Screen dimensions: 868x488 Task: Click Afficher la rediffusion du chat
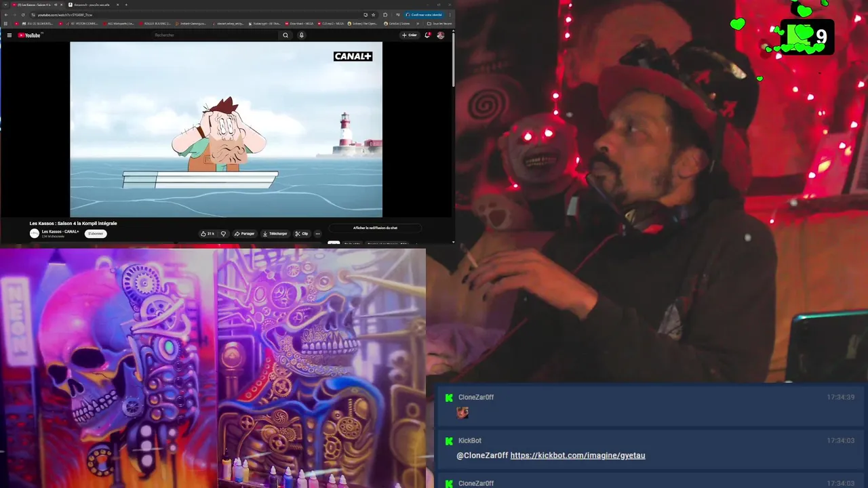pos(375,228)
